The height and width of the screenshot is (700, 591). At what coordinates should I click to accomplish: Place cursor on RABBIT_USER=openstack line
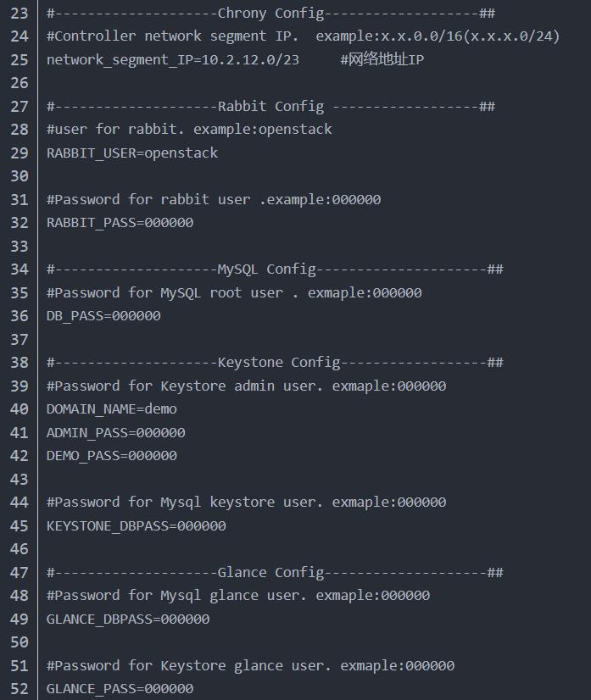tap(131, 153)
